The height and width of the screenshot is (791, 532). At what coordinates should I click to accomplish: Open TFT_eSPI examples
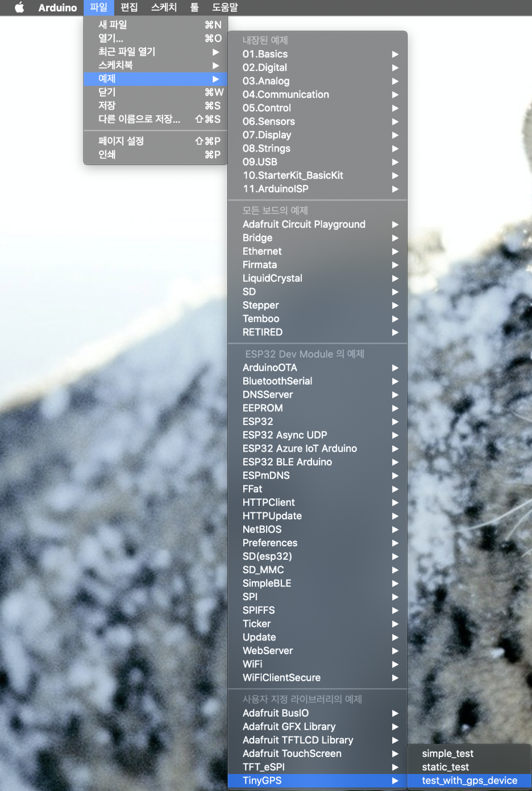click(318, 767)
